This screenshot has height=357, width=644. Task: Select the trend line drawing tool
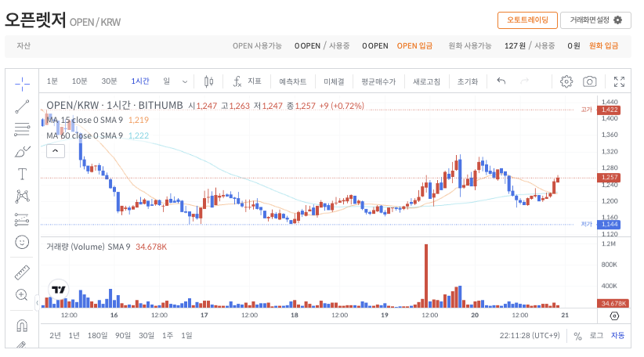22,106
